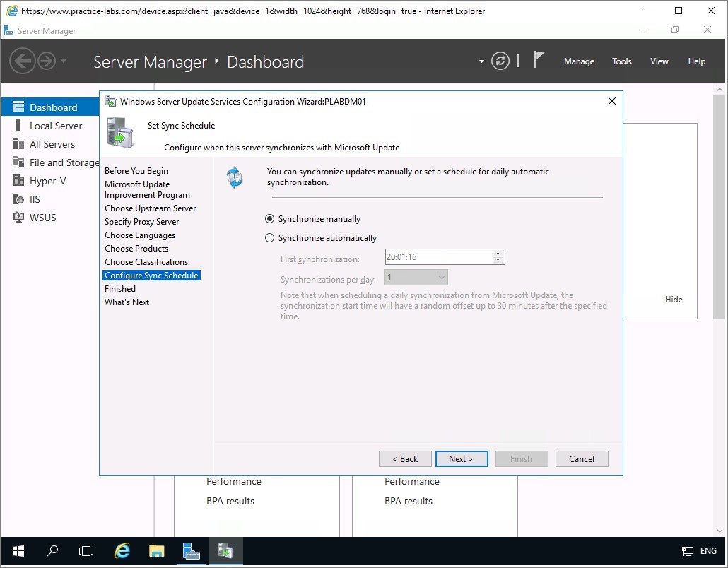The width and height of the screenshot is (728, 568).
Task: Open the notifications flag icon
Action: click(x=539, y=61)
